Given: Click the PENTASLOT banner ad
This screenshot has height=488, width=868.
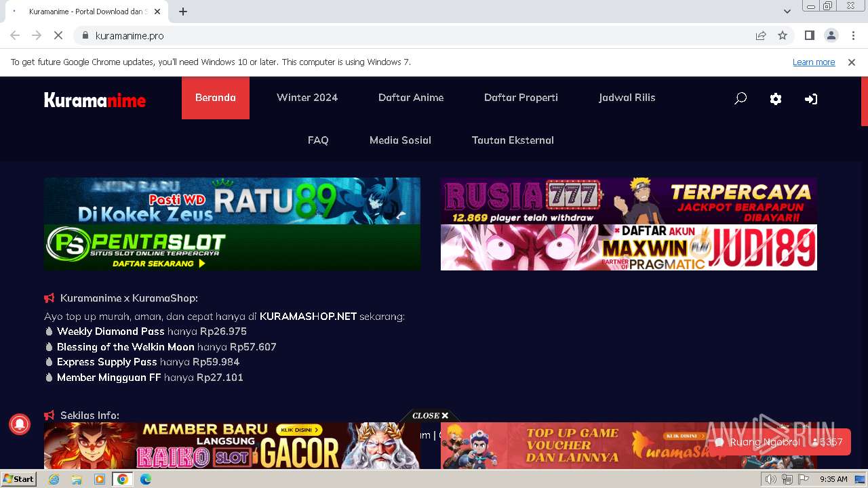Looking at the screenshot, I should [x=232, y=247].
